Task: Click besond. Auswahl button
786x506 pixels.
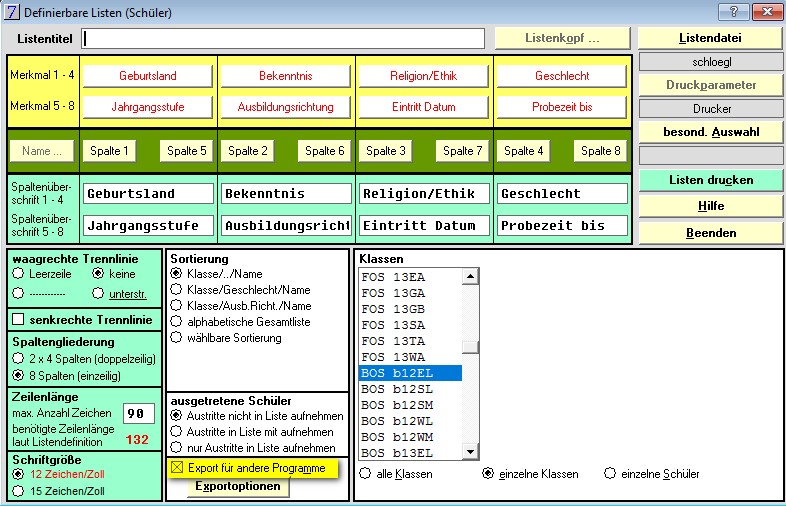Action: 710,132
